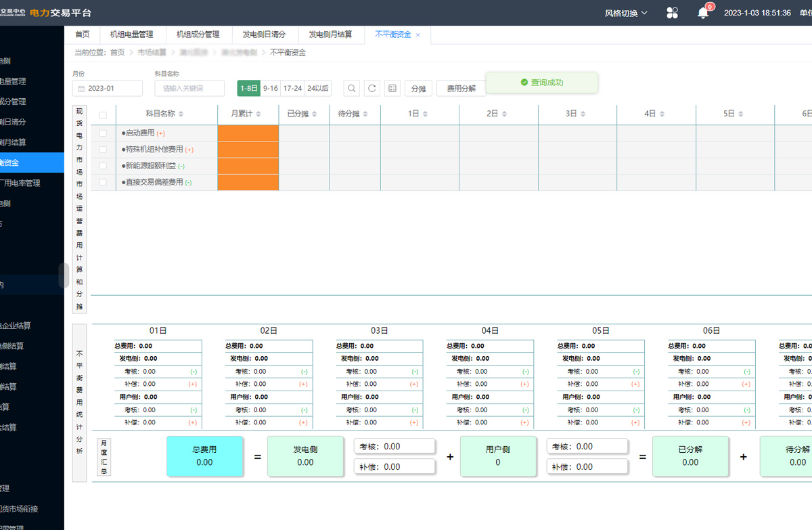Click 首页 in the breadcrumb
The image size is (812, 530).
coord(117,53)
